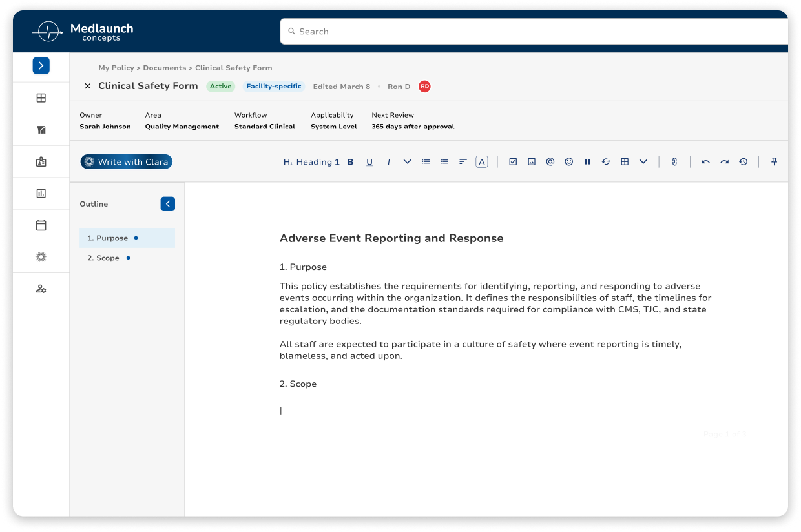The width and height of the screenshot is (801, 532).
Task: Open the building chart icon in sidebar
Action: 41,130
